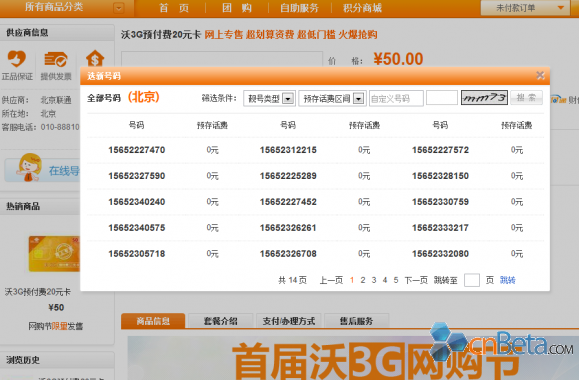Click the cnBeta hexagon logo watermark

coord(449,342)
